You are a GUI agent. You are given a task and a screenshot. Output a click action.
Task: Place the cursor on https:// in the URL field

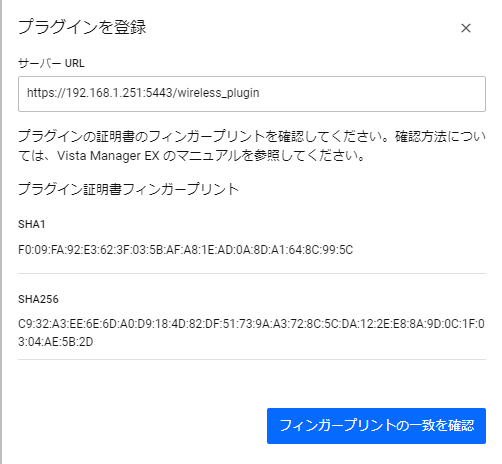(46, 93)
